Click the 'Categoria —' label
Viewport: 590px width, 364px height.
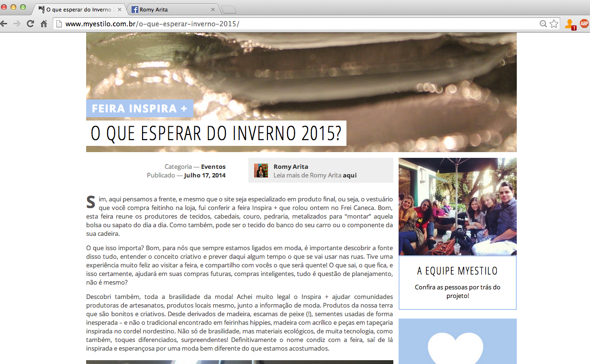pyautogui.click(x=182, y=166)
